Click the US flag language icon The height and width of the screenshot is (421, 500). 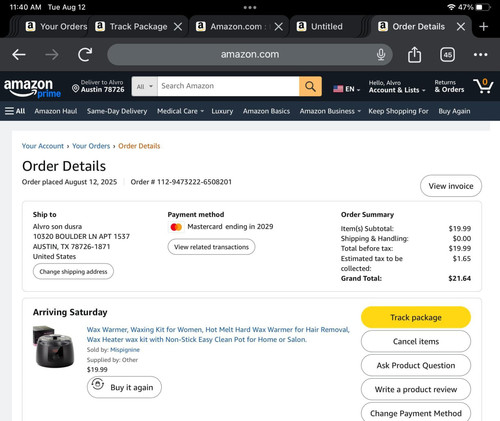coord(338,89)
